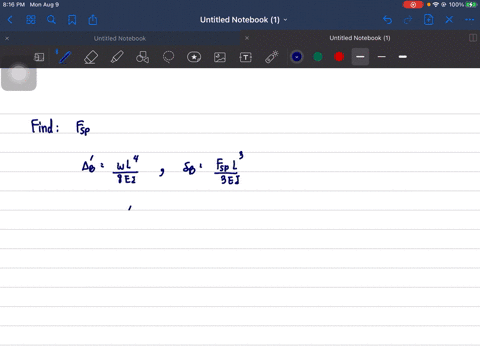Open the page zoom window tool
Image resolution: width=480 pixels, height=360 pixels.
point(39,57)
